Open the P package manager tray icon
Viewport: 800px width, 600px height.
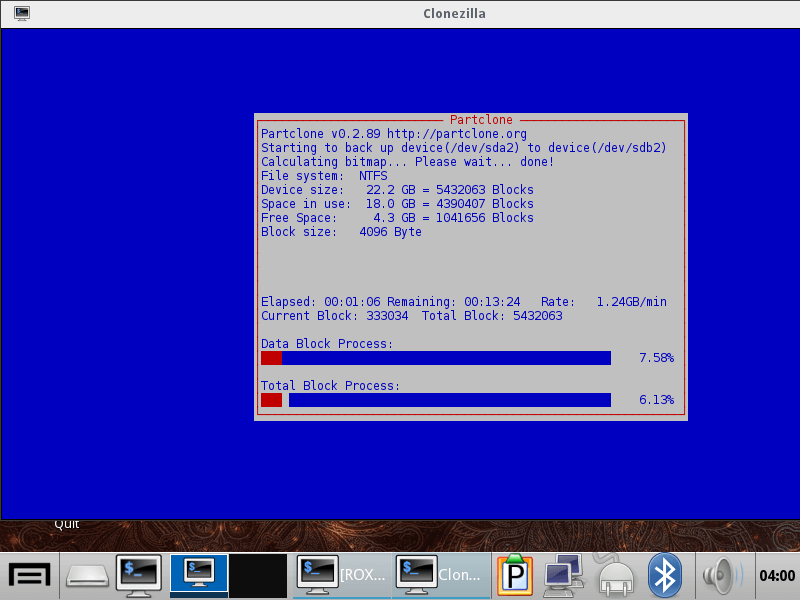pos(515,575)
